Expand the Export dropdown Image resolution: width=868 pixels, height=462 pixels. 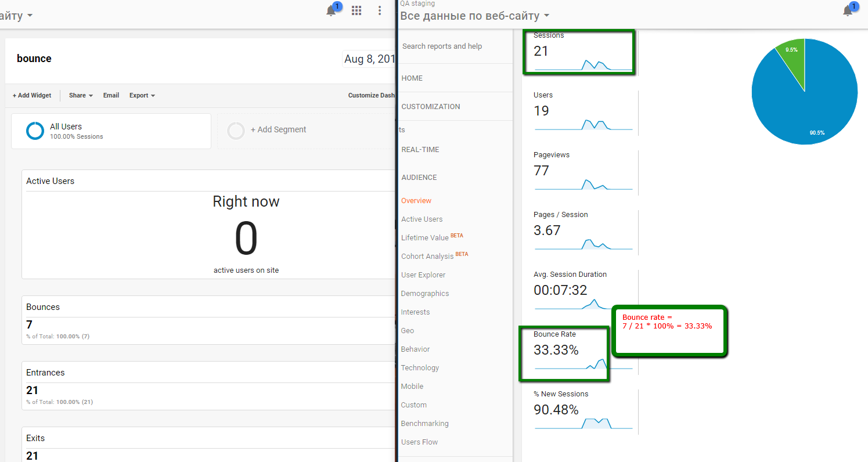(142, 95)
